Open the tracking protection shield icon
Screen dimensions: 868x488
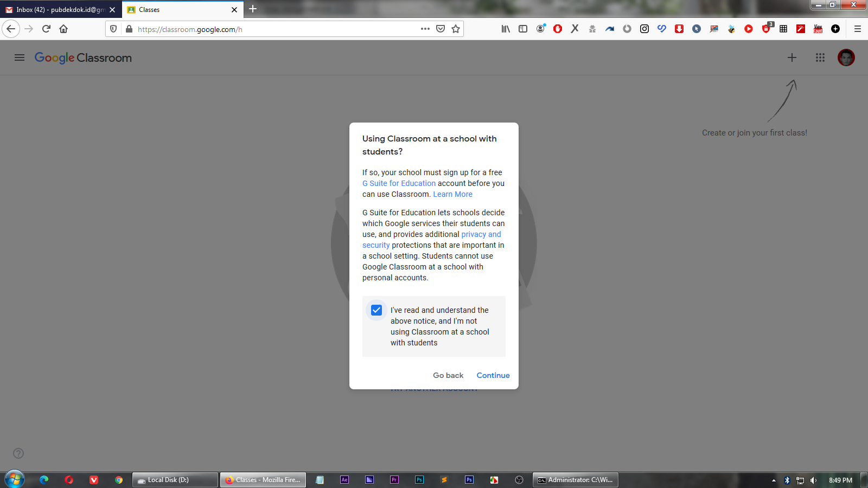coord(113,29)
